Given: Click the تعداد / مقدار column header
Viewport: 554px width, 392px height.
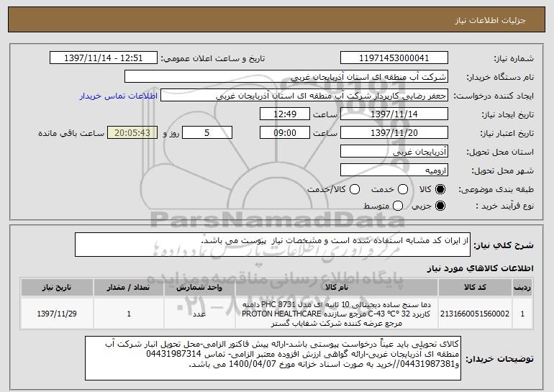Looking at the screenshot, I should coord(129,287).
